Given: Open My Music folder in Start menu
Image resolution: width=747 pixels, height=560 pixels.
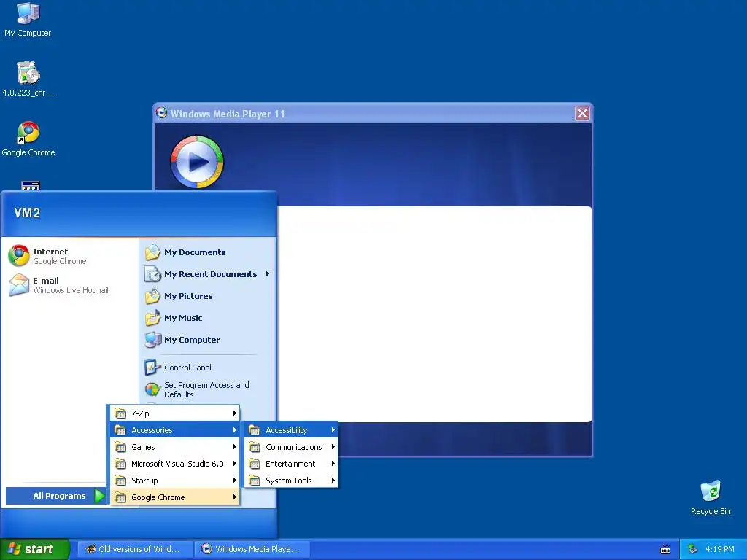Looking at the screenshot, I should click(x=207, y=318).
